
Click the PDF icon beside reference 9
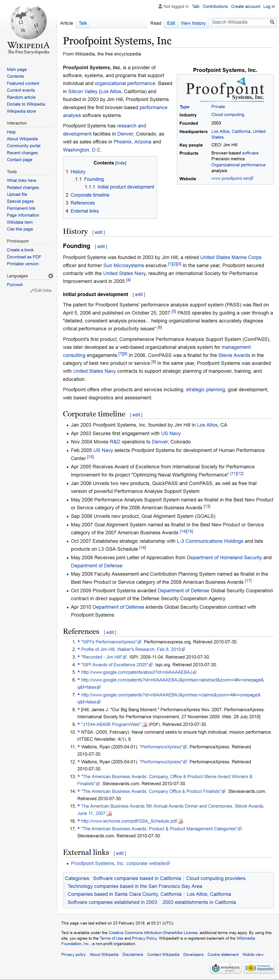pos(145,725)
